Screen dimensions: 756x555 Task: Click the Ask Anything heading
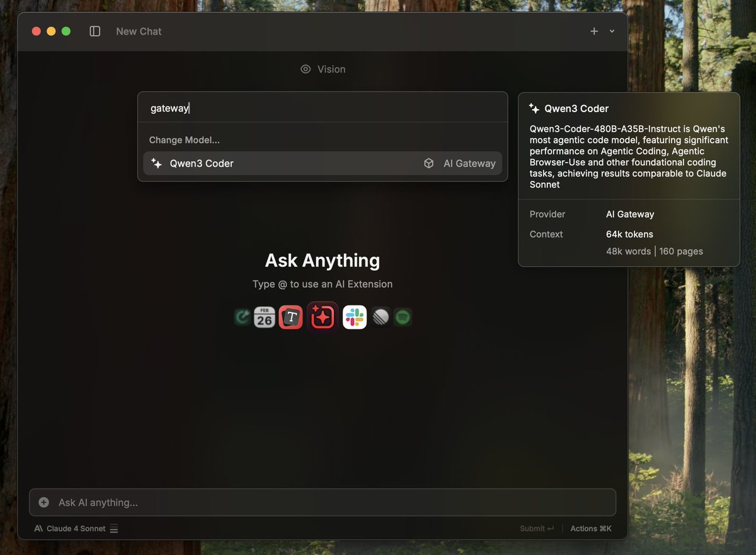pyautogui.click(x=323, y=260)
